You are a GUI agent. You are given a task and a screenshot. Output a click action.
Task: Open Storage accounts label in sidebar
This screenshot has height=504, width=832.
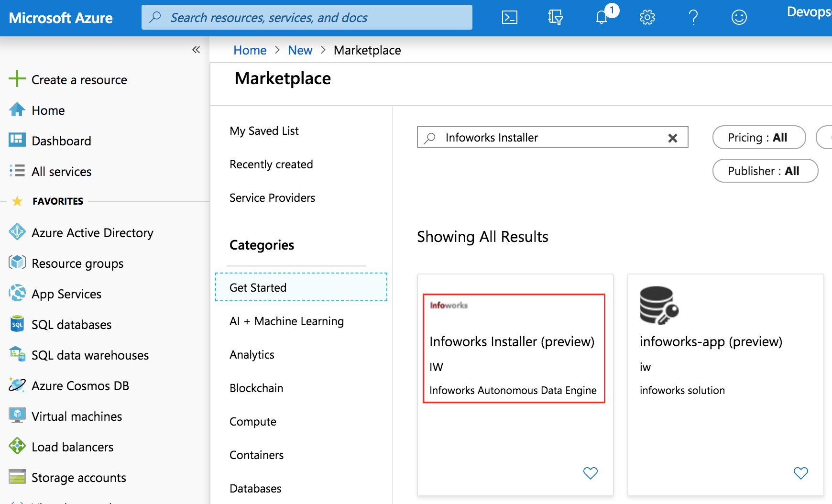pos(79,478)
